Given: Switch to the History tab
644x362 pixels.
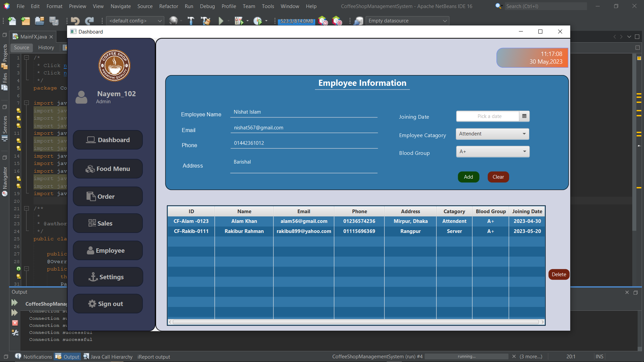Looking at the screenshot, I should click(46, 48).
